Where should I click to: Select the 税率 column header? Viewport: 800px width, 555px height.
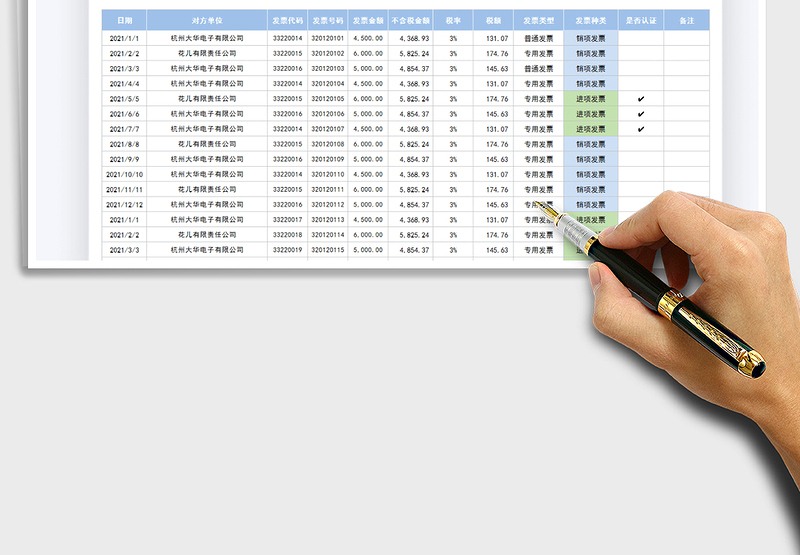(453, 20)
